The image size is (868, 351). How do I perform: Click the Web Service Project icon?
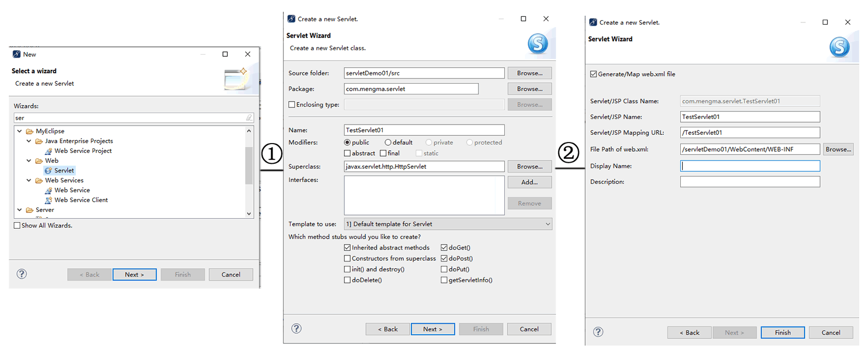pos(48,151)
